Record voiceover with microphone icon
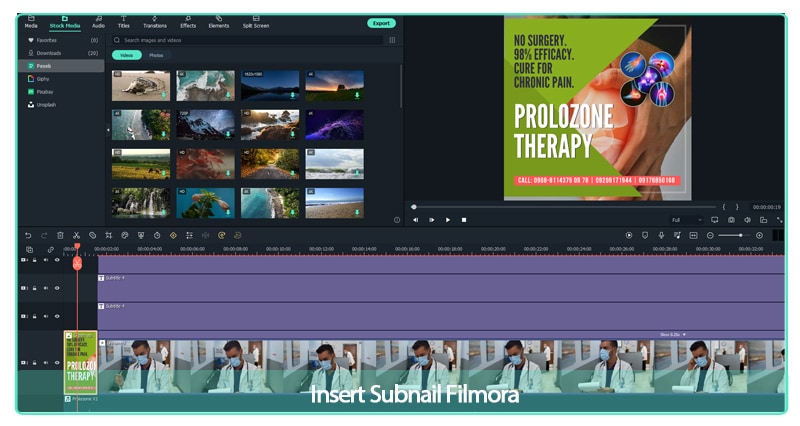This screenshot has width=800, height=426. [x=661, y=235]
